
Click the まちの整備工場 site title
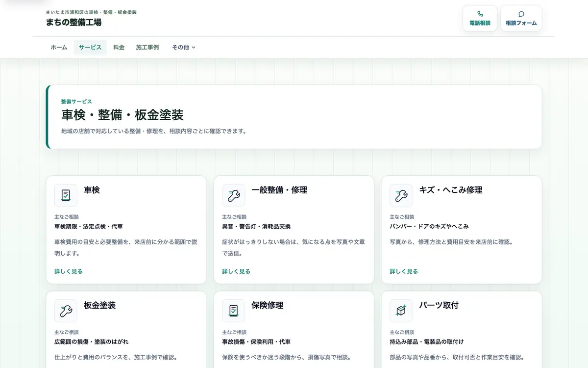(x=74, y=22)
